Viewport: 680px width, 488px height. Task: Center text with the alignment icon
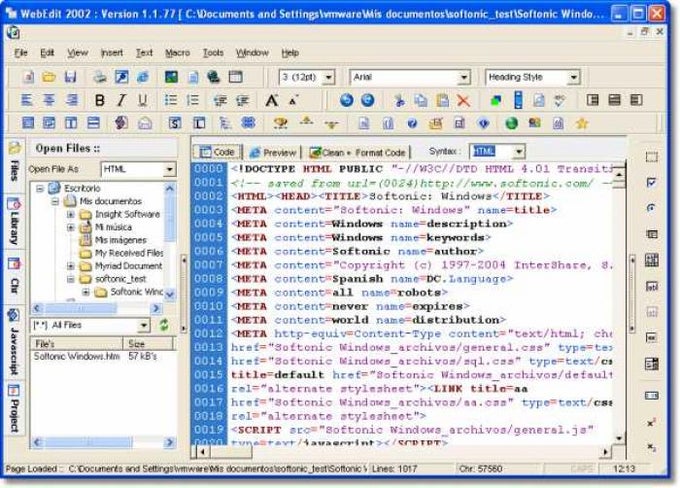pyautogui.click(x=49, y=100)
